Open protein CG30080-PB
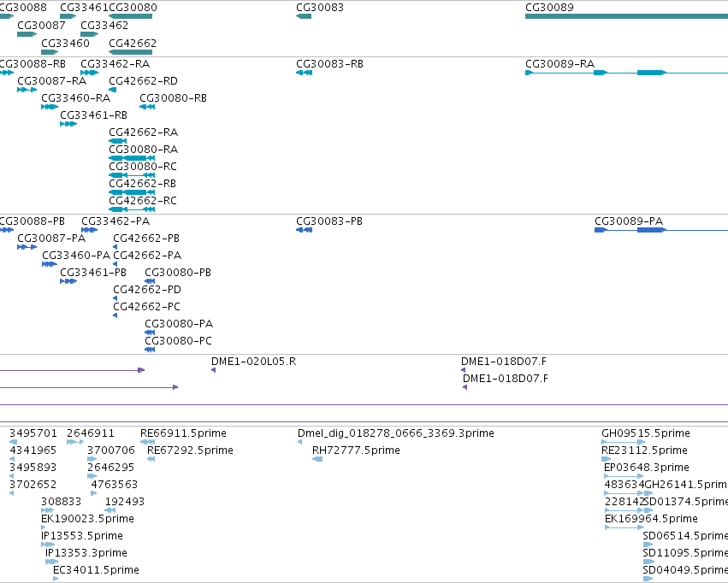The width and height of the screenshot is (728, 583). [150, 281]
